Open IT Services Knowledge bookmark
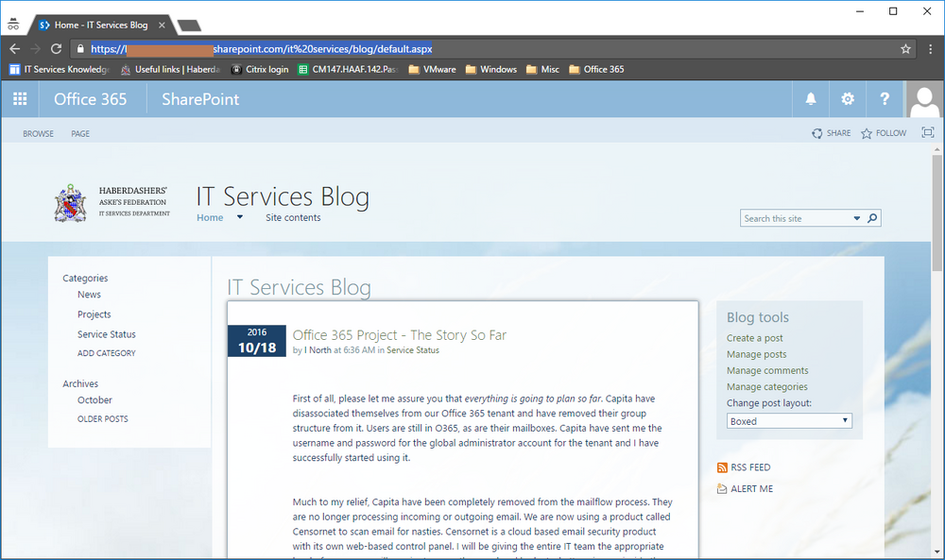 click(x=60, y=69)
